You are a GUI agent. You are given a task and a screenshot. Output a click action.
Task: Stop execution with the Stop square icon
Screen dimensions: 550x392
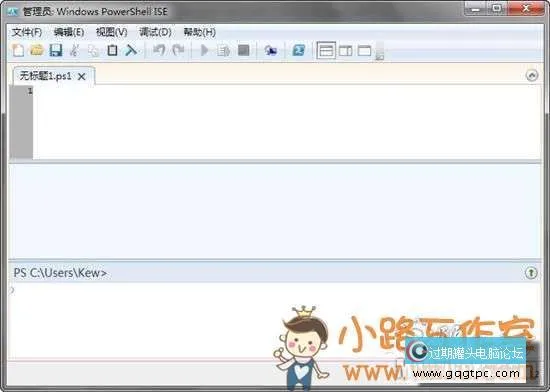[x=243, y=50]
